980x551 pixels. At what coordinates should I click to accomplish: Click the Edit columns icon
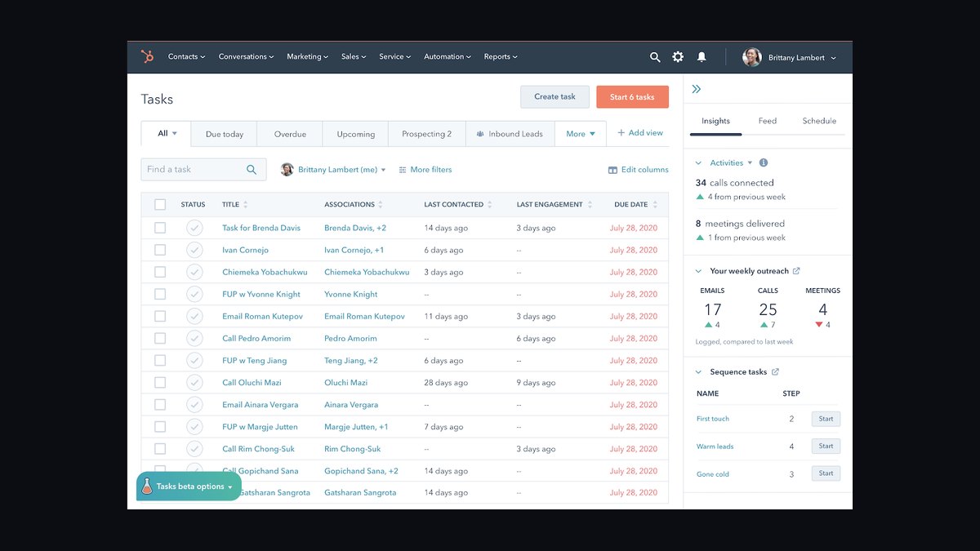[612, 170]
